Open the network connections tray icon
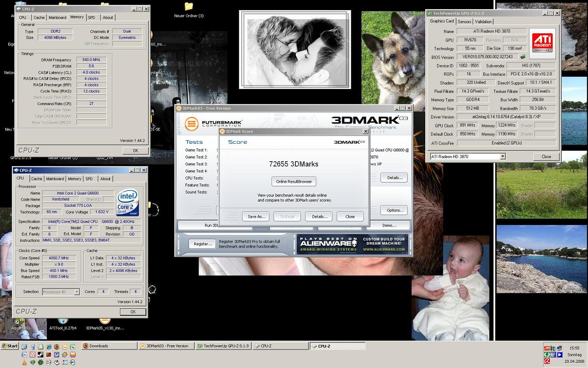Viewport: 588px width, 368px height. click(x=559, y=348)
